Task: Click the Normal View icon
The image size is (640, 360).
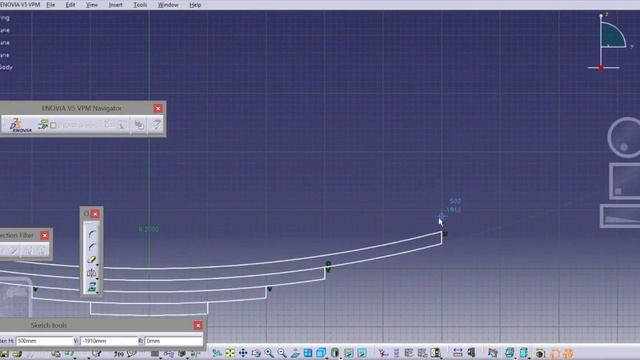Action: pyautogui.click(x=295, y=353)
